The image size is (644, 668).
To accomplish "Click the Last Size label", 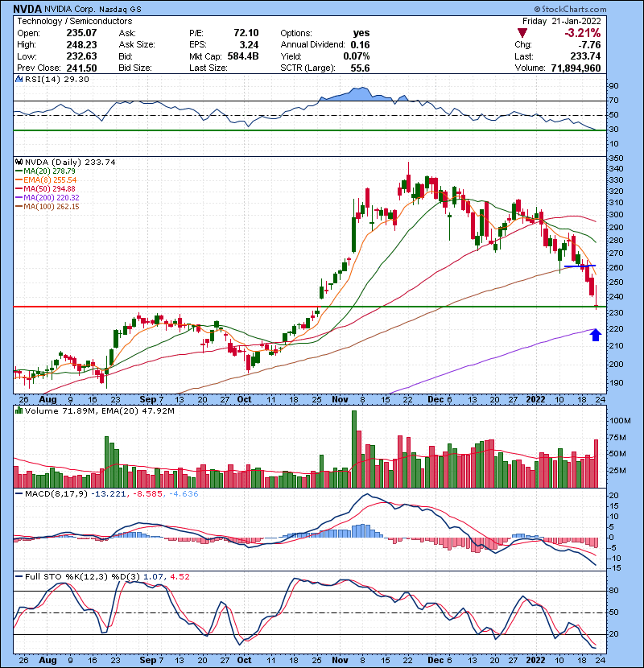I will pos(208,68).
